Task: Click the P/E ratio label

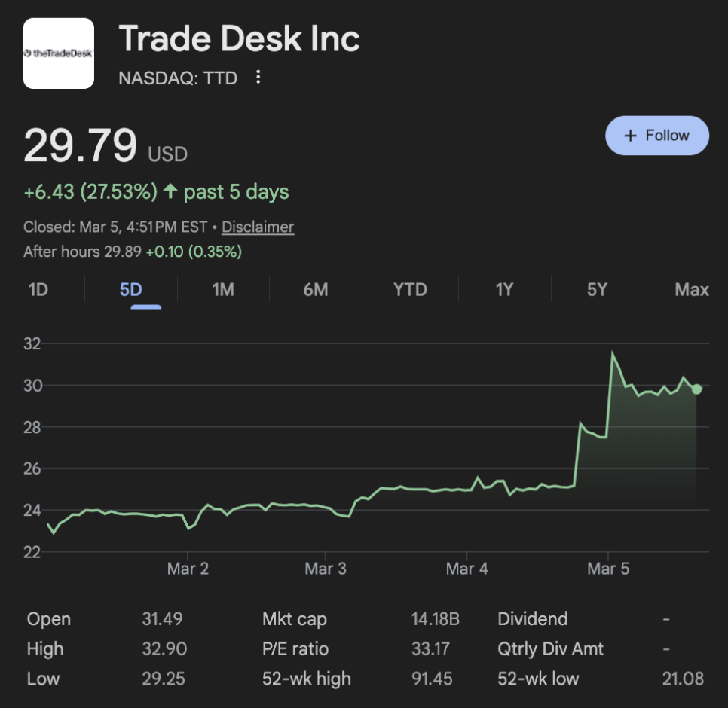Action: [295, 648]
